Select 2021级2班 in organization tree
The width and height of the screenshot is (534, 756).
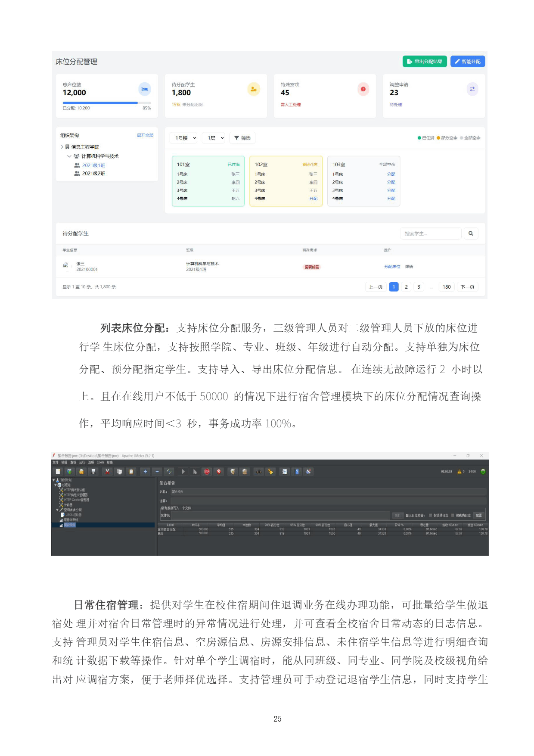point(93,174)
